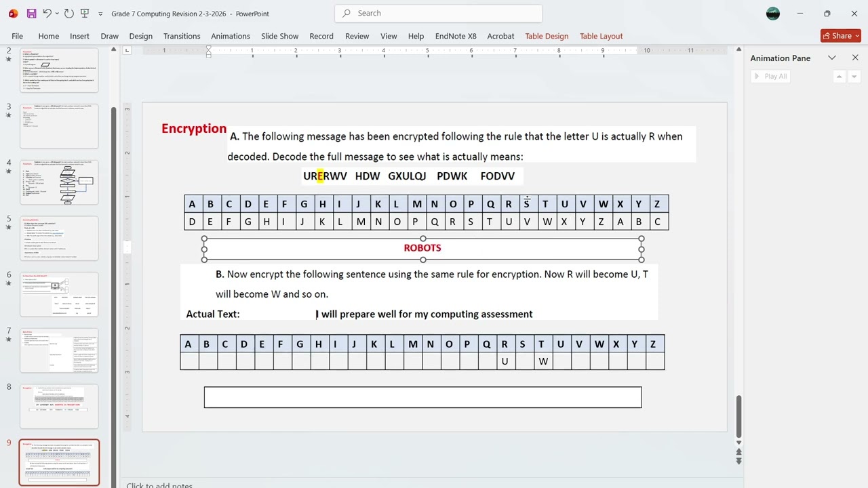Open the user account avatar
This screenshot has height=488, width=868.
click(x=773, y=14)
